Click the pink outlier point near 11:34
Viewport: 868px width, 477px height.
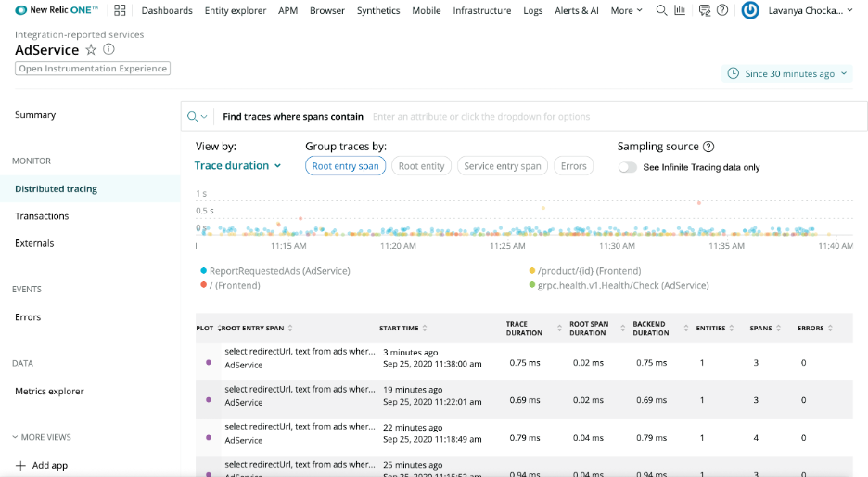point(699,202)
